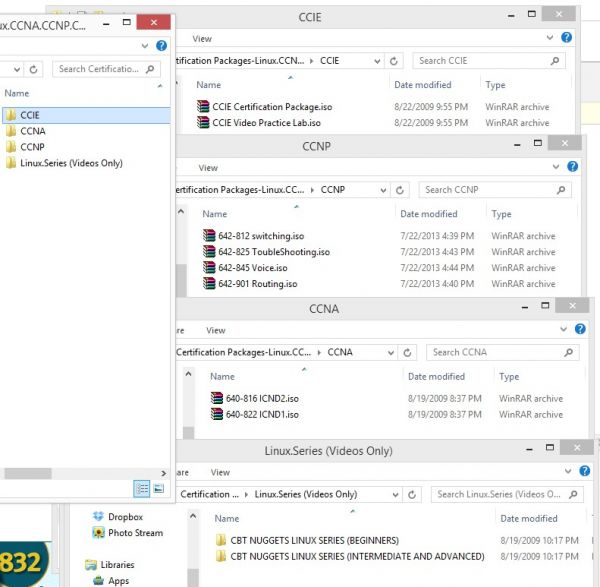Open the View tab in CCNA window
Viewport: 600px width, 587px height.
click(216, 330)
